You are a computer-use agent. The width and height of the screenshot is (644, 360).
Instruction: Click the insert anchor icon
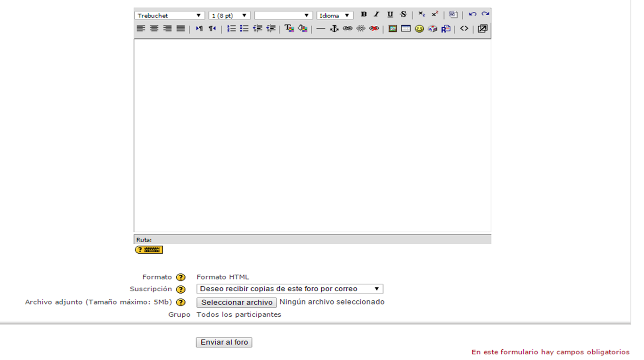coord(334,29)
